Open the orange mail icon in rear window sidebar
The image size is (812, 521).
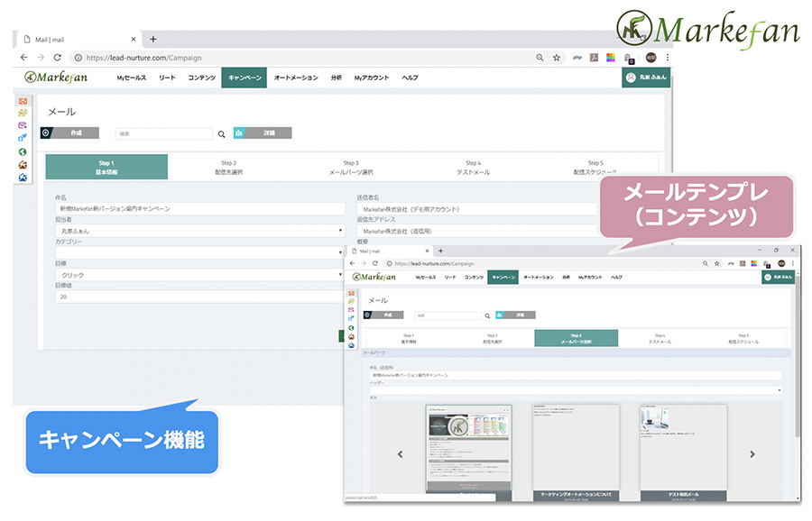(23, 102)
